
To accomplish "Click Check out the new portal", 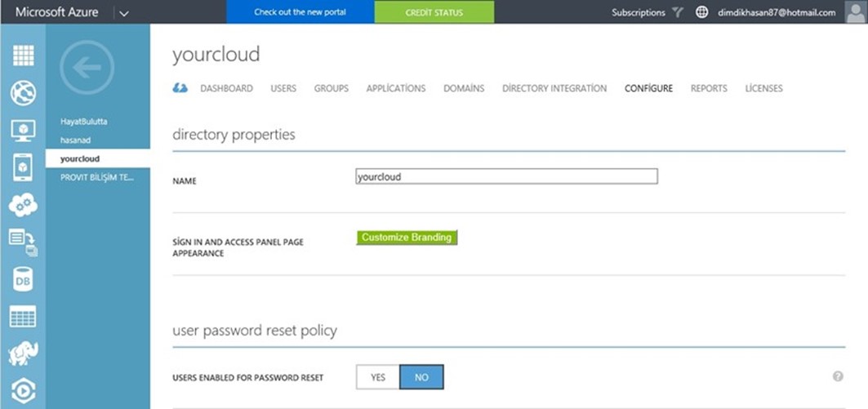I will (x=300, y=11).
